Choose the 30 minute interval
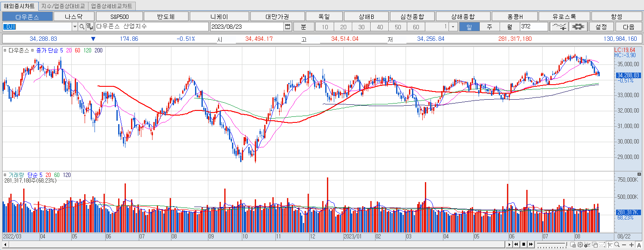This screenshot has width=644, height=250. click(x=361, y=27)
